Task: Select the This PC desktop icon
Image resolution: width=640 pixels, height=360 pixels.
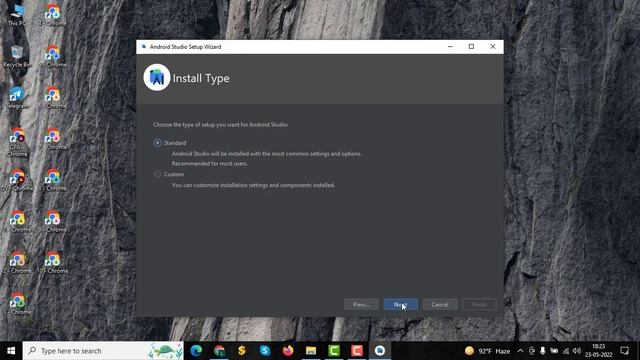Action: [x=17, y=14]
